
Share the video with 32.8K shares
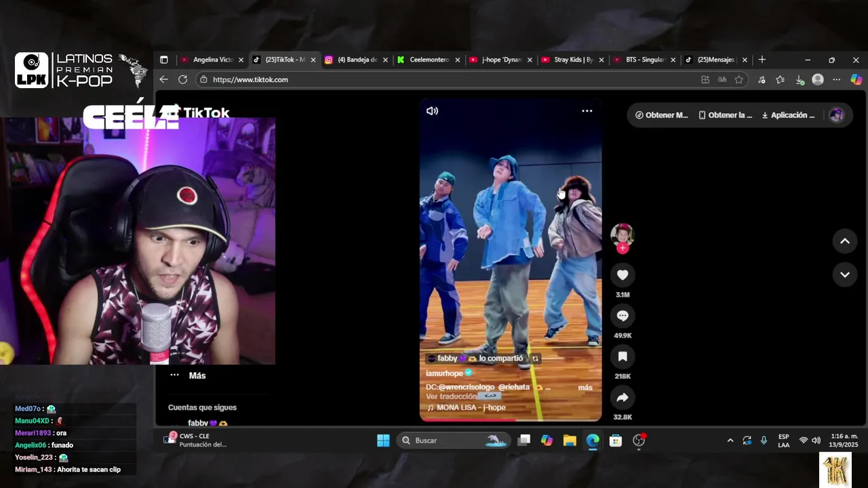[623, 397]
